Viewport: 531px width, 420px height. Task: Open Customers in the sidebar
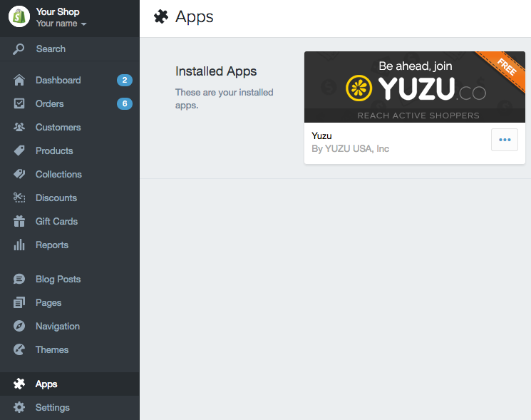click(58, 128)
